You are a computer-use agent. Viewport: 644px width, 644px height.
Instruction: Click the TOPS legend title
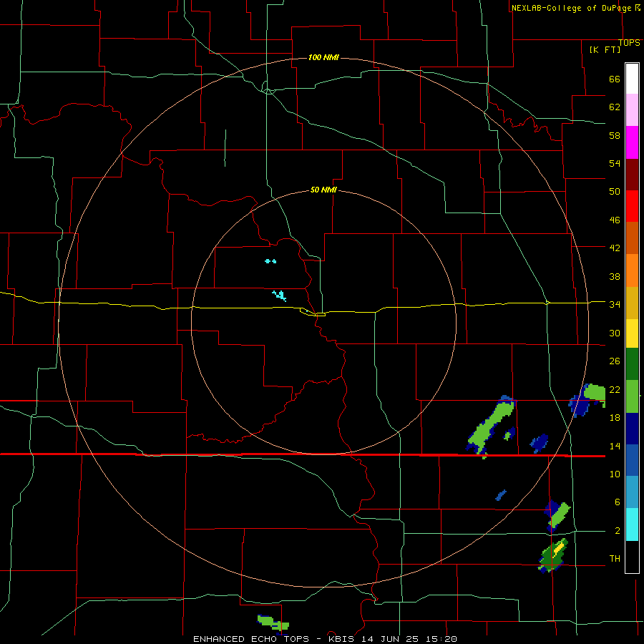coord(629,42)
